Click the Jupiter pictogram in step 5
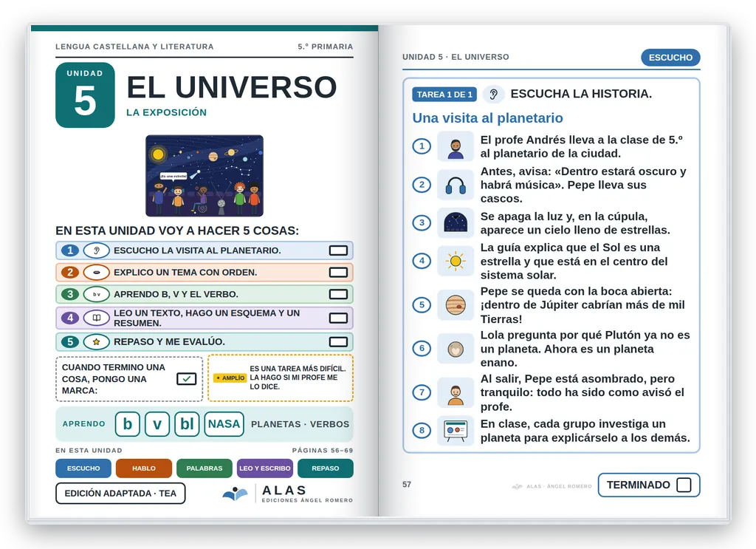This screenshot has height=549, width=756. [x=455, y=305]
